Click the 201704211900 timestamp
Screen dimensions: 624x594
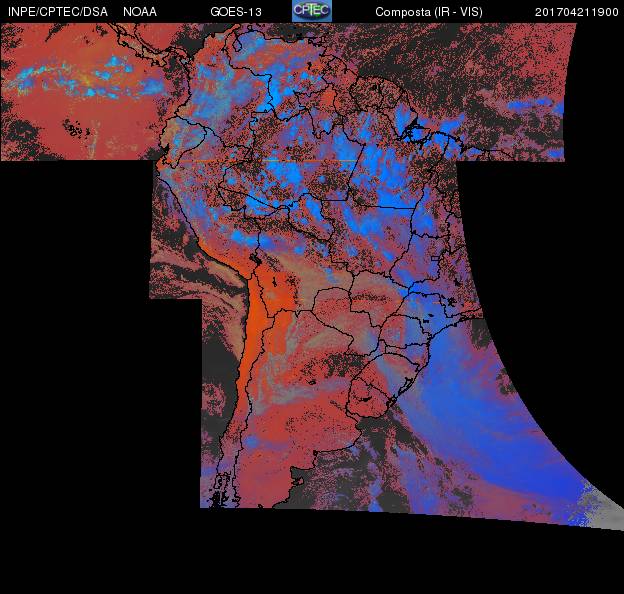pyautogui.click(x=577, y=12)
